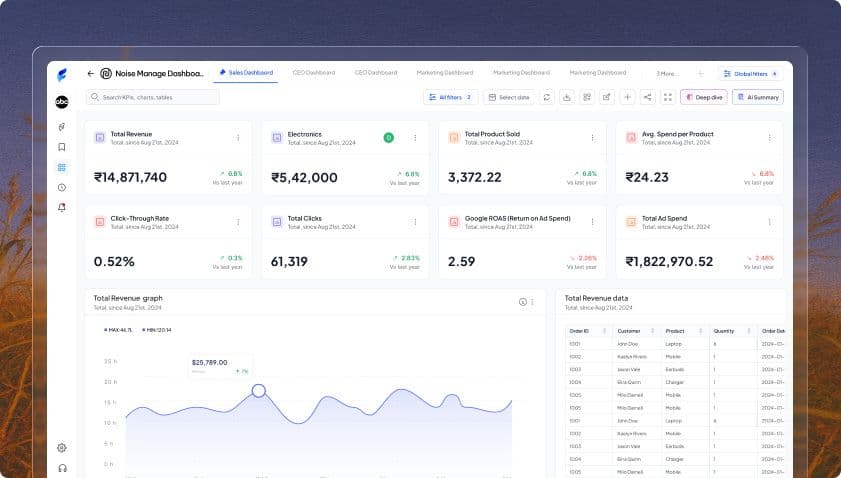Image resolution: width=841 pixels, height=478 pixels.
Task: Click the Total Ad Spend card icon
Action: pos(631,222)
